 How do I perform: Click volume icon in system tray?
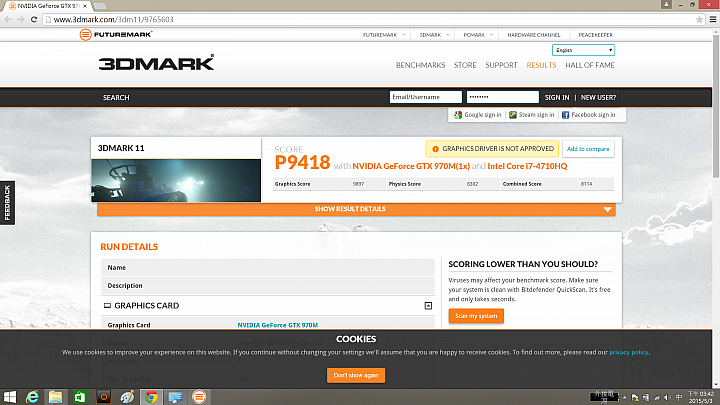pyautogui.click(x=667, y=397)
